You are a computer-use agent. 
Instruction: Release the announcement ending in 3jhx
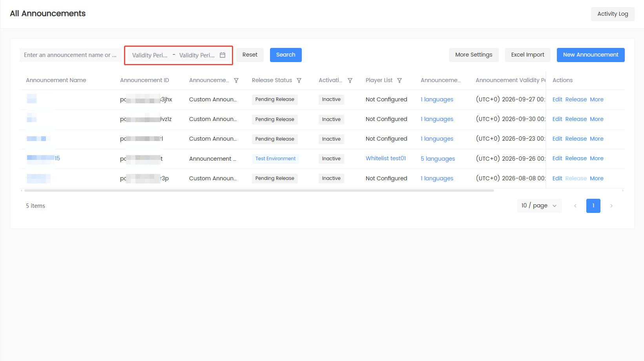[576, 99]
